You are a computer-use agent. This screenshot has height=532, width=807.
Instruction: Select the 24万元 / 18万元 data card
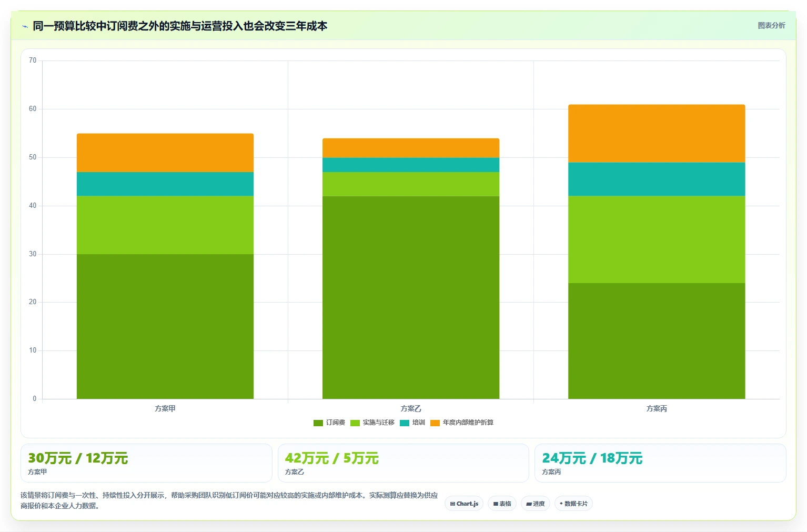[660, 463]
